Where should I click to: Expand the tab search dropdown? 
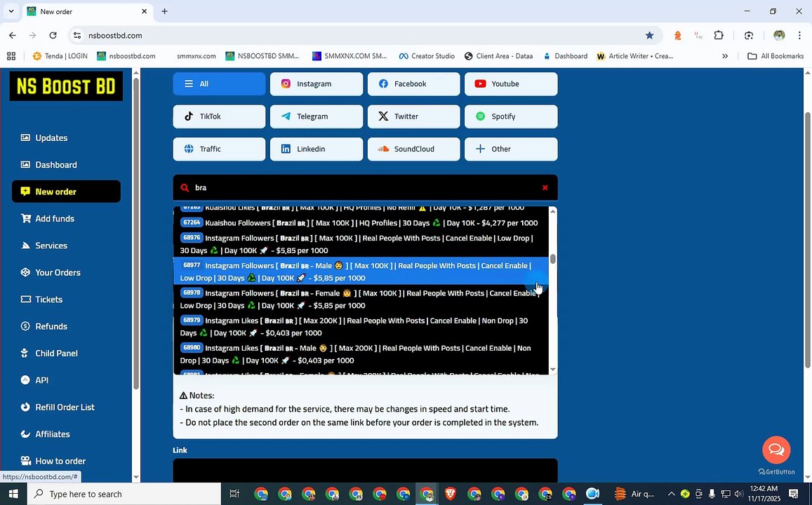click(11, 11)
